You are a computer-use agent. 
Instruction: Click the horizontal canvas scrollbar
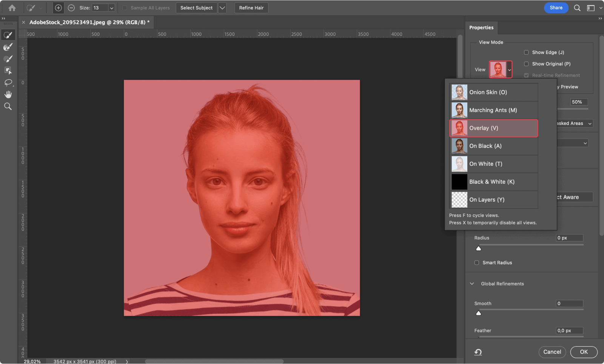click(214, 361)
